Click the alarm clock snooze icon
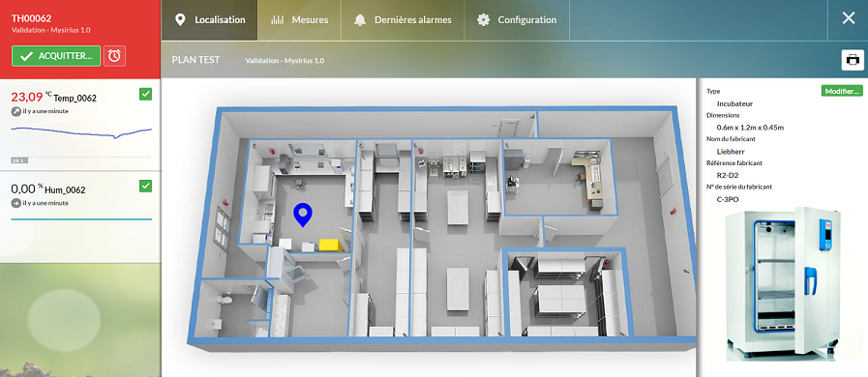868x377 pixels. point(114,56)
